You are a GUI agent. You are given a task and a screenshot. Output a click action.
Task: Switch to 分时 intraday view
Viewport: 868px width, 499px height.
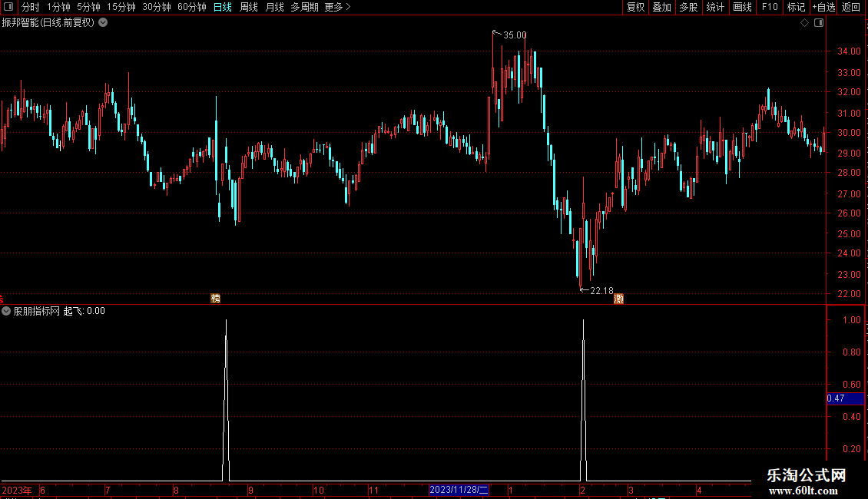coord(31,7)
